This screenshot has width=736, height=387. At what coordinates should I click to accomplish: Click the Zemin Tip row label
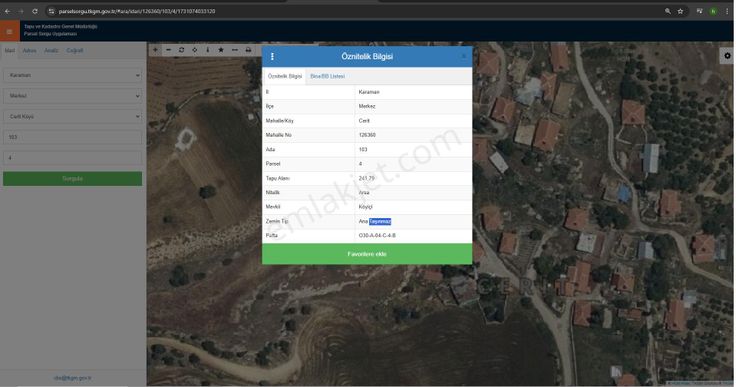tap(277, 221)
